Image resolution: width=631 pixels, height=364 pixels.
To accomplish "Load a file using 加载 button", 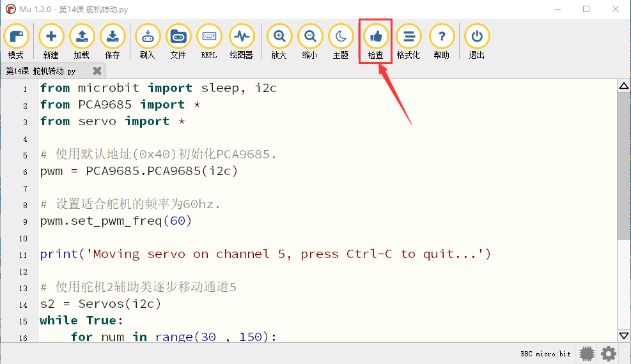I will 82,42.
